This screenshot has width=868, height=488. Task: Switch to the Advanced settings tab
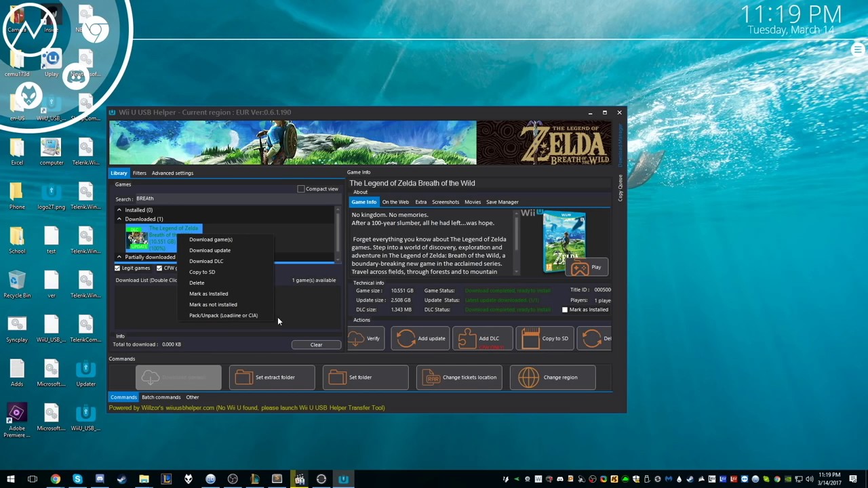(x=172, y=173)
